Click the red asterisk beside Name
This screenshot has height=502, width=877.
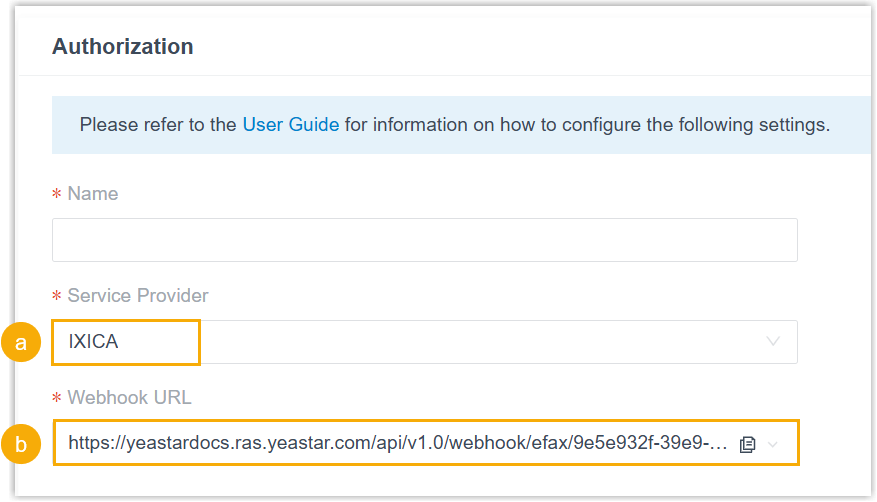pos(57,194)
